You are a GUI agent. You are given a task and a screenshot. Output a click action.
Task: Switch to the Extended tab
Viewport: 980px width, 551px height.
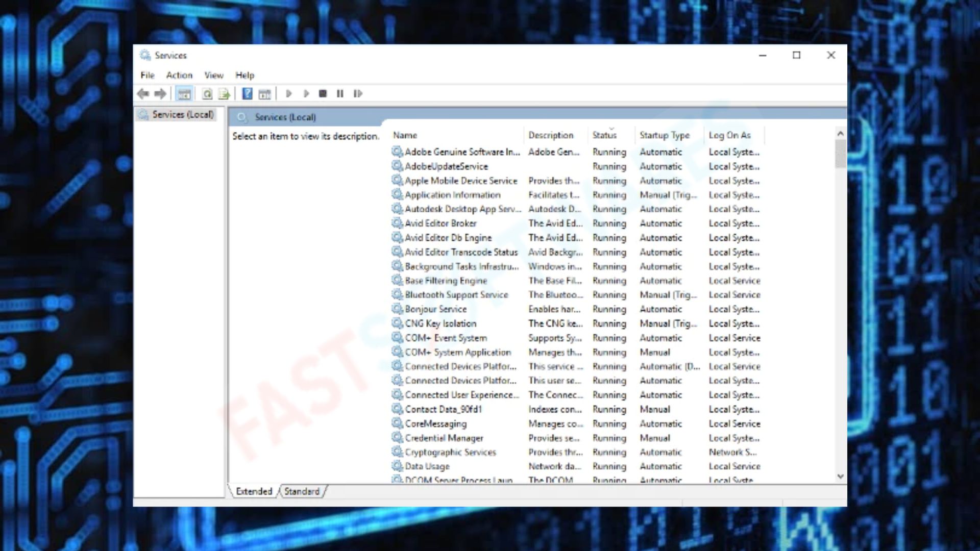[x=254, y=491]
